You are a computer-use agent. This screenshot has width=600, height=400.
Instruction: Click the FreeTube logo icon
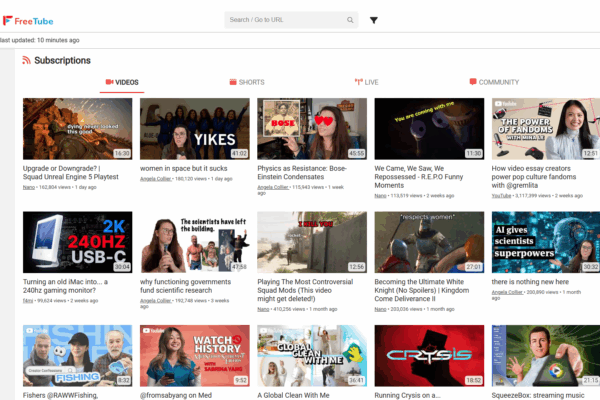click(x=8, y=20)
